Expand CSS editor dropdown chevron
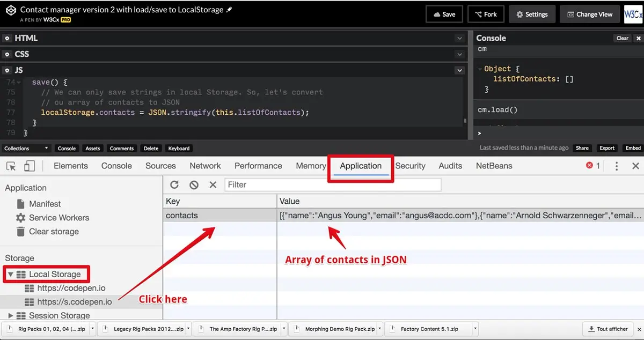Image resolution: width=644 pixels, height=340 pixels. (x=459, y=54)
